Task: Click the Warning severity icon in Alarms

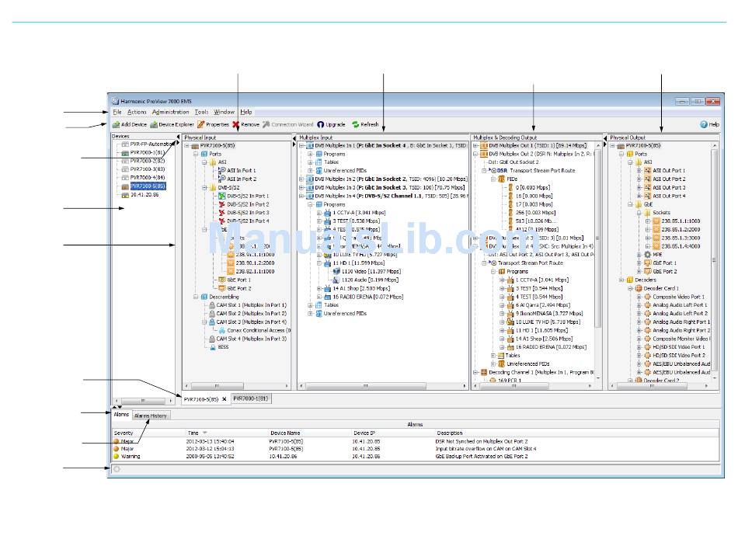Action: pos(117,457)
